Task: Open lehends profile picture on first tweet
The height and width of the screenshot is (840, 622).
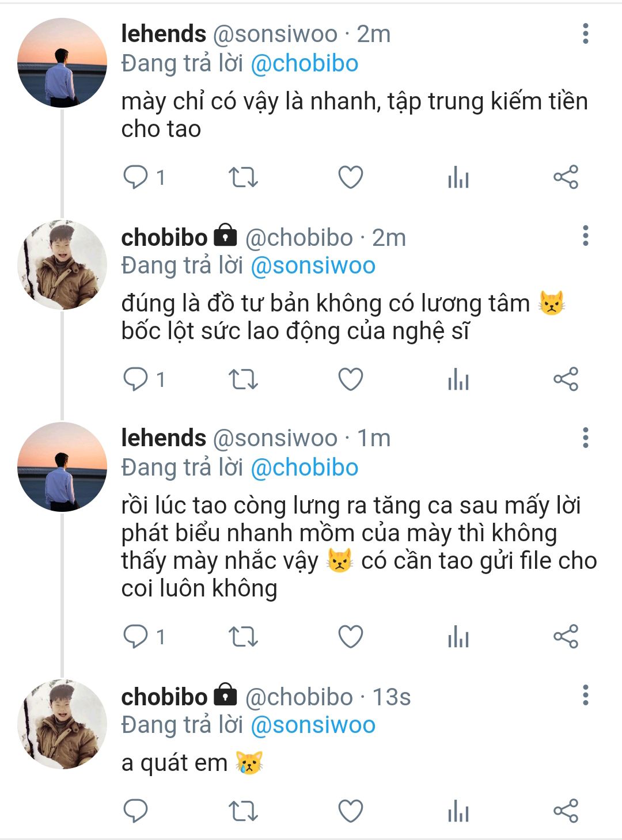Action: click(62, 63)
